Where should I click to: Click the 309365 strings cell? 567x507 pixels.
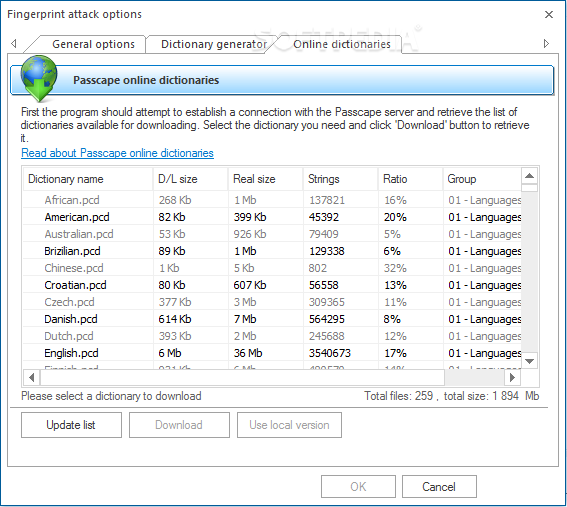[x=327, y=302]
